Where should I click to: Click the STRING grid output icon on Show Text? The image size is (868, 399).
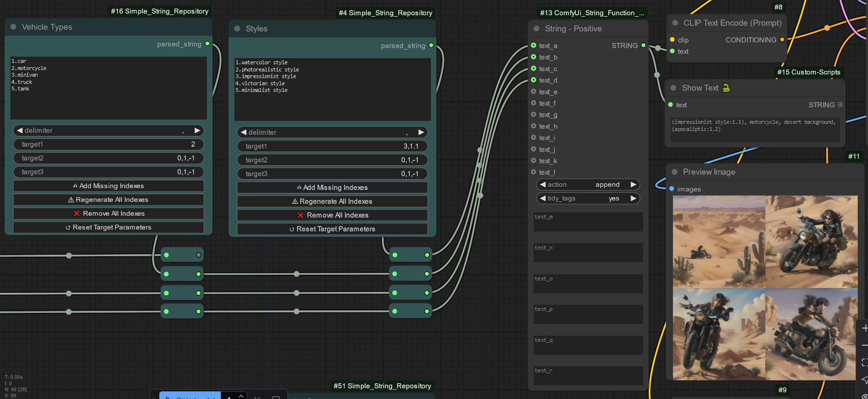(840, 105)
